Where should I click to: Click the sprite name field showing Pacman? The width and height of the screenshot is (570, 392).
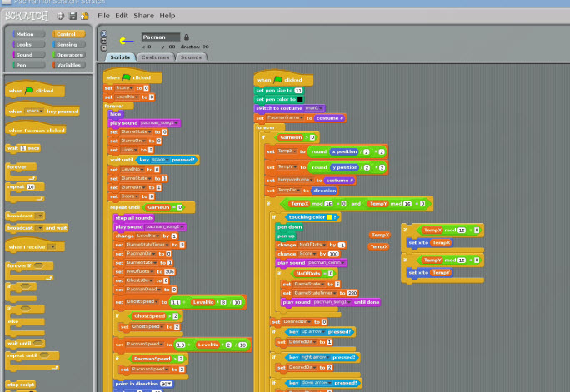coord(160,37)
